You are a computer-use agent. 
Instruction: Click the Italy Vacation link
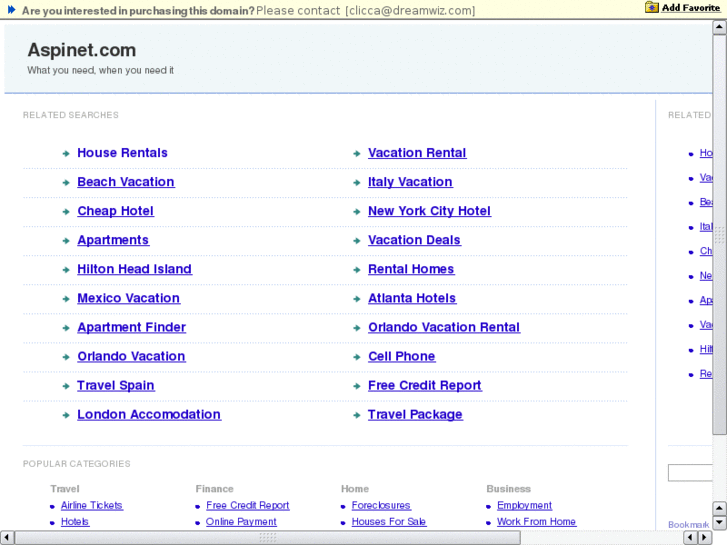tap(410, 182)
